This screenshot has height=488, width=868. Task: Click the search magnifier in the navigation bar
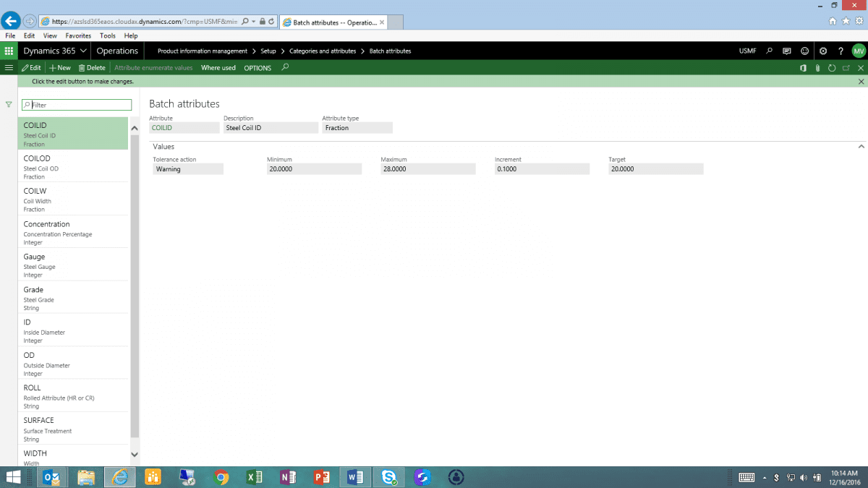tap(769, 51)
